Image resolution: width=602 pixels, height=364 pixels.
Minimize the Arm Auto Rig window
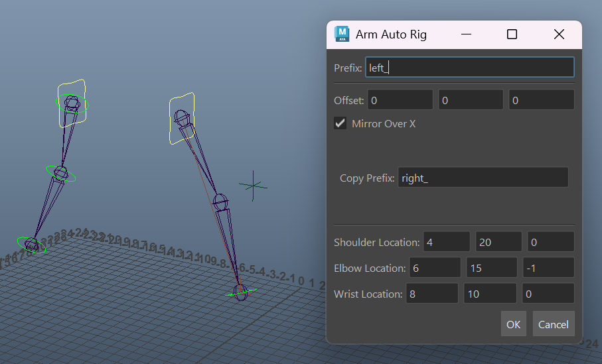pos(466,34)
